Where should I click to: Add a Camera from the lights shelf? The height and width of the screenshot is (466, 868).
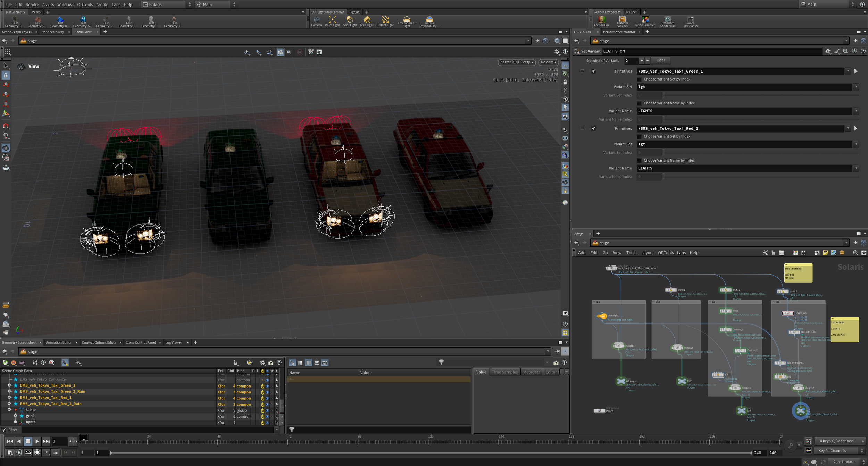tap(316, 21)
